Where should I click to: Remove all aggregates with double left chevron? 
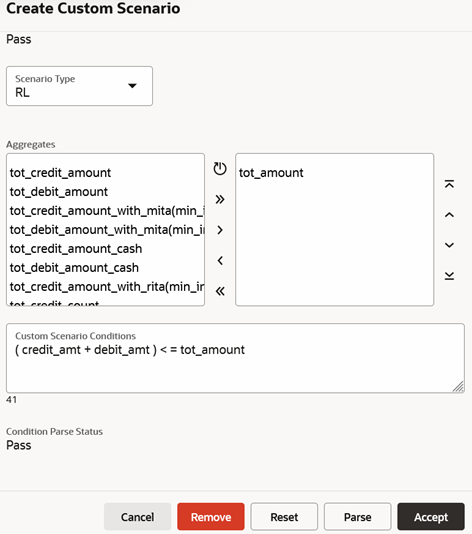pyautogui.click(x=220, y=291)
